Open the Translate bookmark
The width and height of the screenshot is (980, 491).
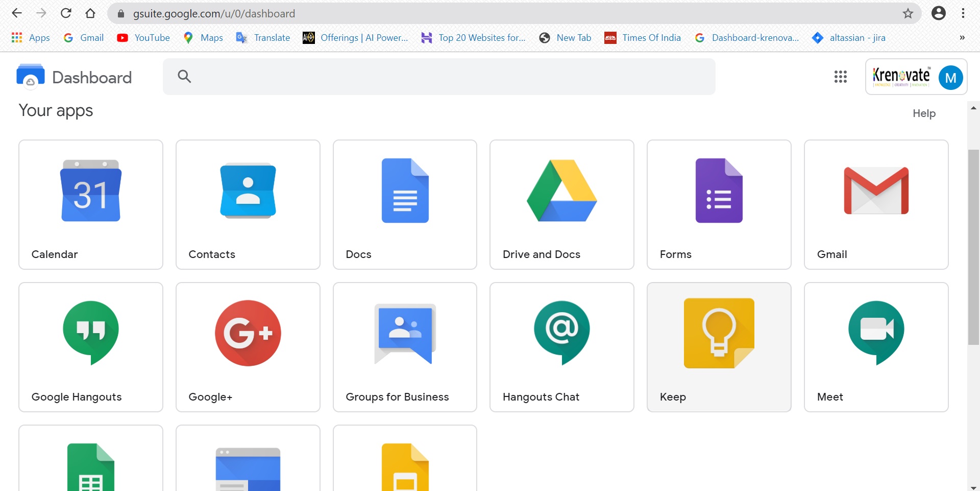tap(263, 37)
